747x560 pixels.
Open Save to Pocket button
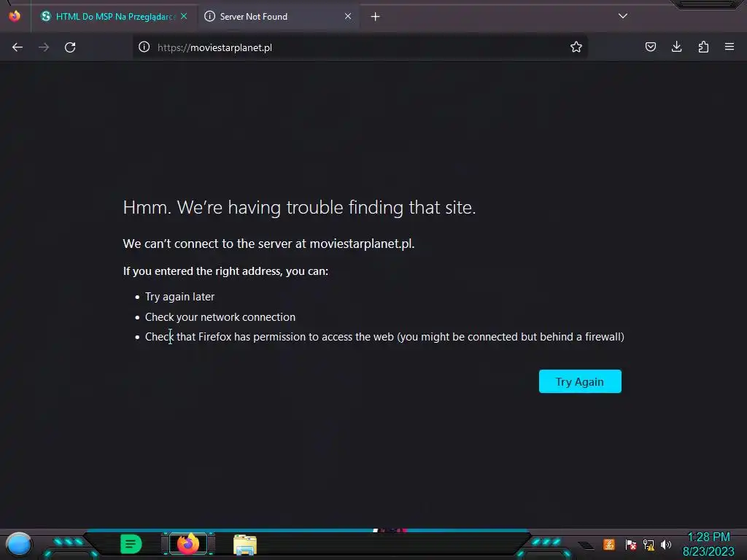pyautogui.click(x=650, y=47)
